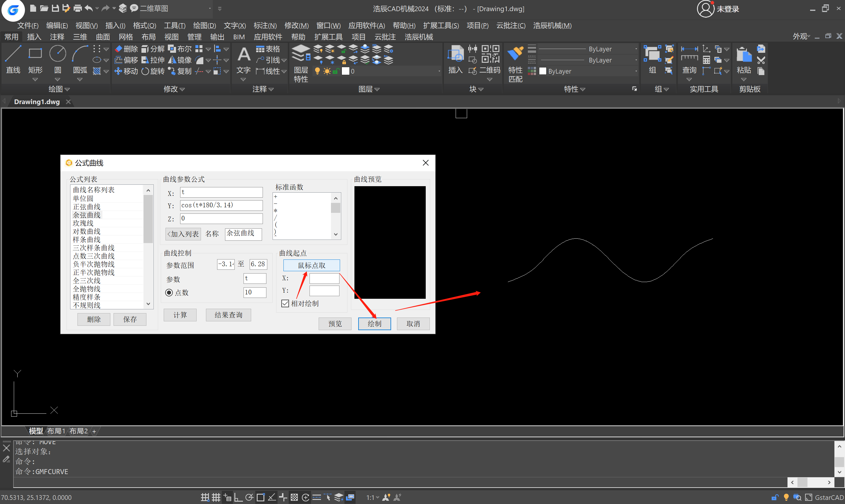
Task: Select 玫瑰线 in the formula list
Action: point(83,223)
